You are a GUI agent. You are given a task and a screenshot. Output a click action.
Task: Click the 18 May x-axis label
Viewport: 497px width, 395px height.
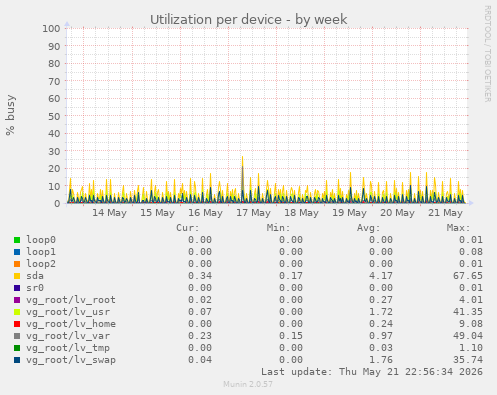pos(301,213)
